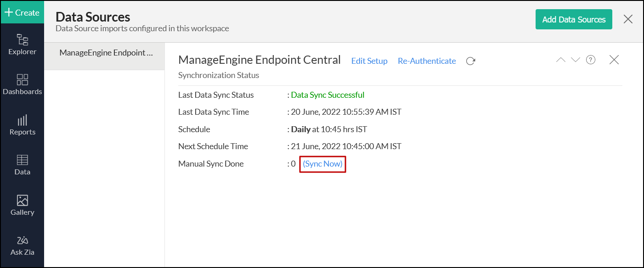Open the Edit Setup link
644x268 pixels.
click(369, 61)
